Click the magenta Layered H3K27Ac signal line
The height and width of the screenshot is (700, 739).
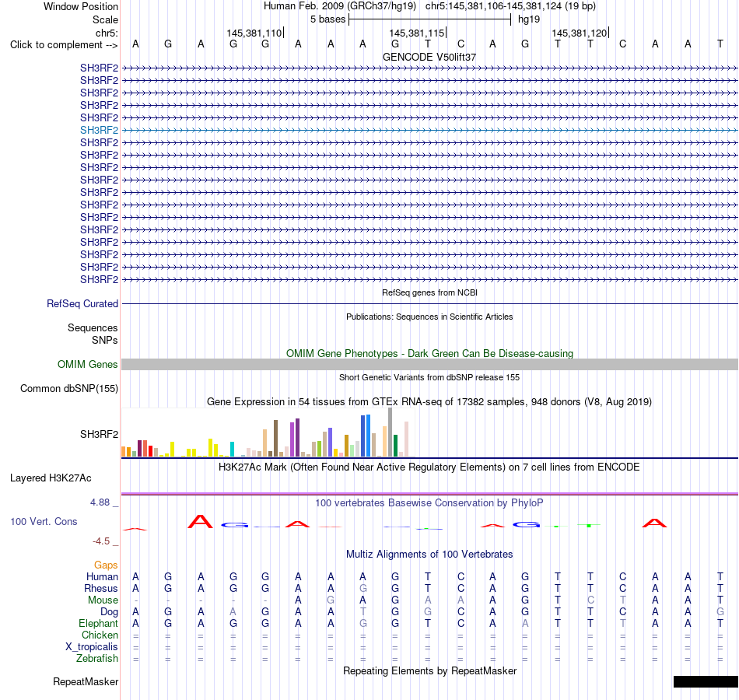(430, 494)
